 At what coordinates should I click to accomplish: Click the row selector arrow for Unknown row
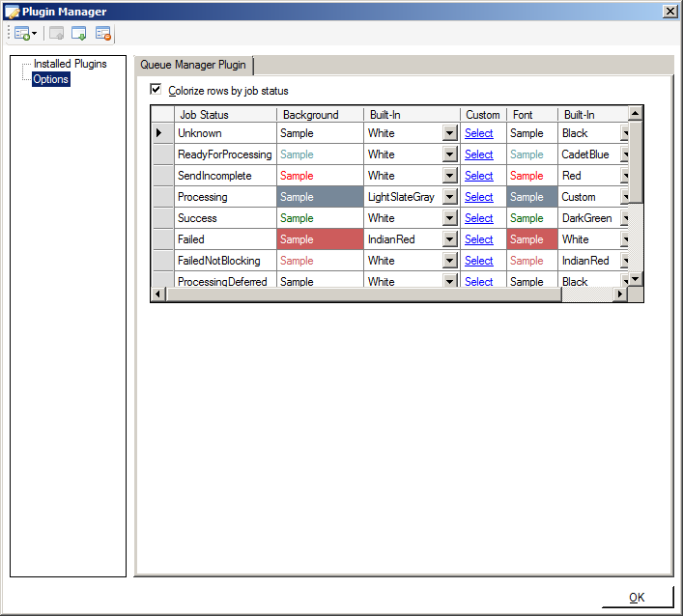point(158,133)
